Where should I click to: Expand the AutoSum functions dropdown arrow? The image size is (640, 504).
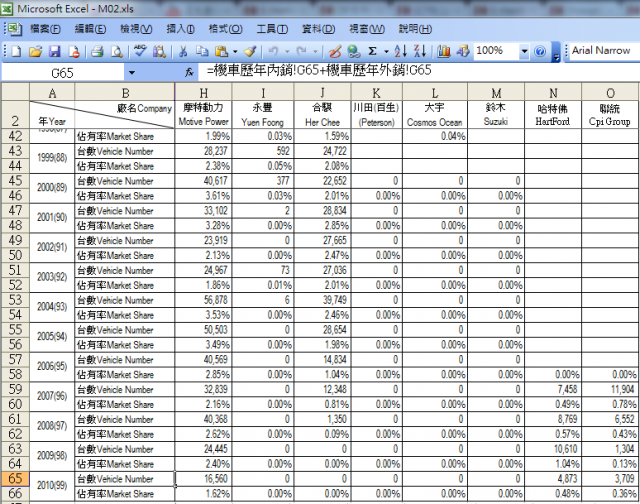pos(386,52)
